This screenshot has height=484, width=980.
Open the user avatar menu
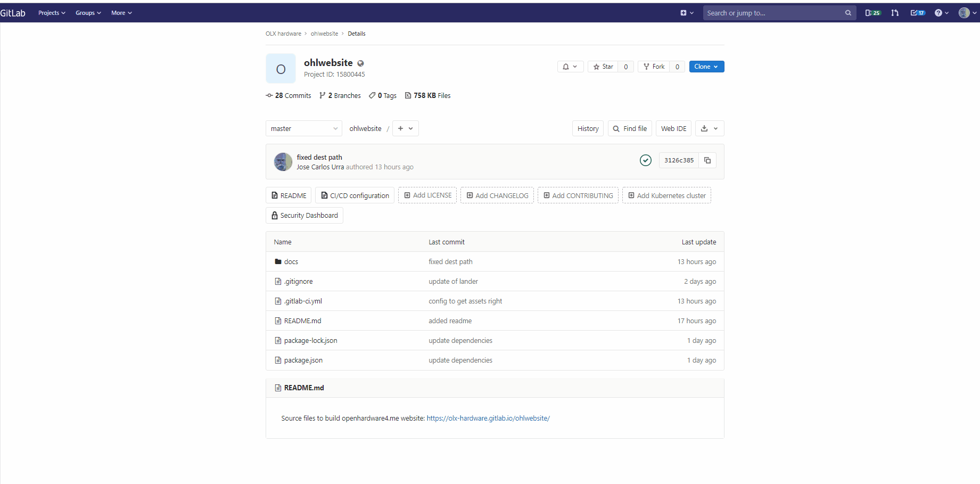pyautogui.click(x=968, y=13)
